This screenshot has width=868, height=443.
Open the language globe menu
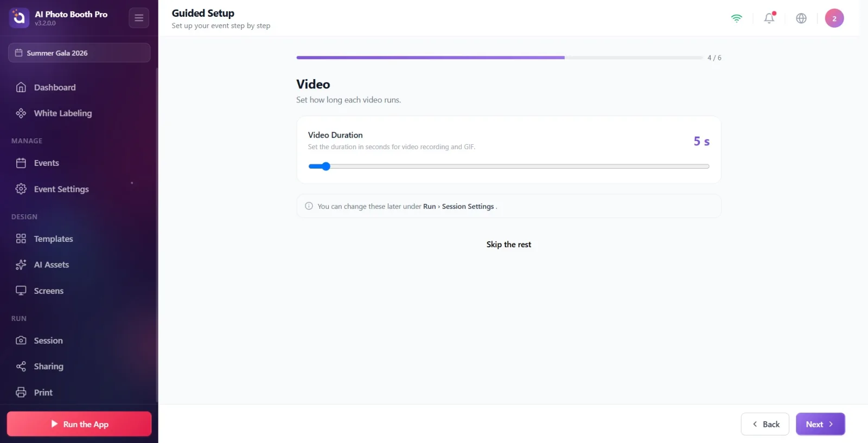tap(801, 18)
